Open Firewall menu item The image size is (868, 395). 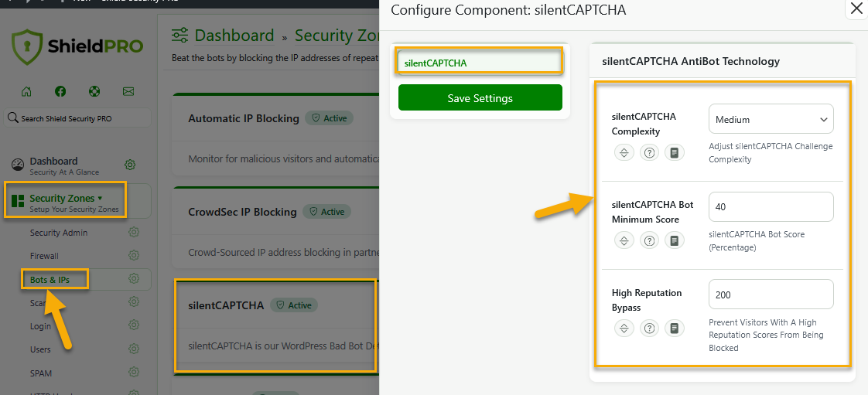point(44,256)
